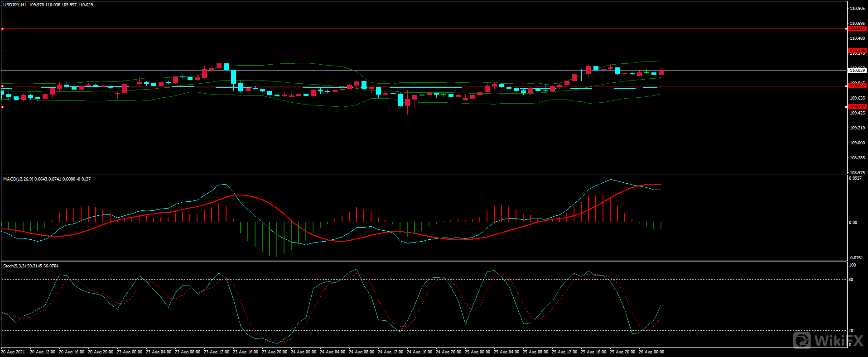Click the Stochastic 80 level label

851,280
